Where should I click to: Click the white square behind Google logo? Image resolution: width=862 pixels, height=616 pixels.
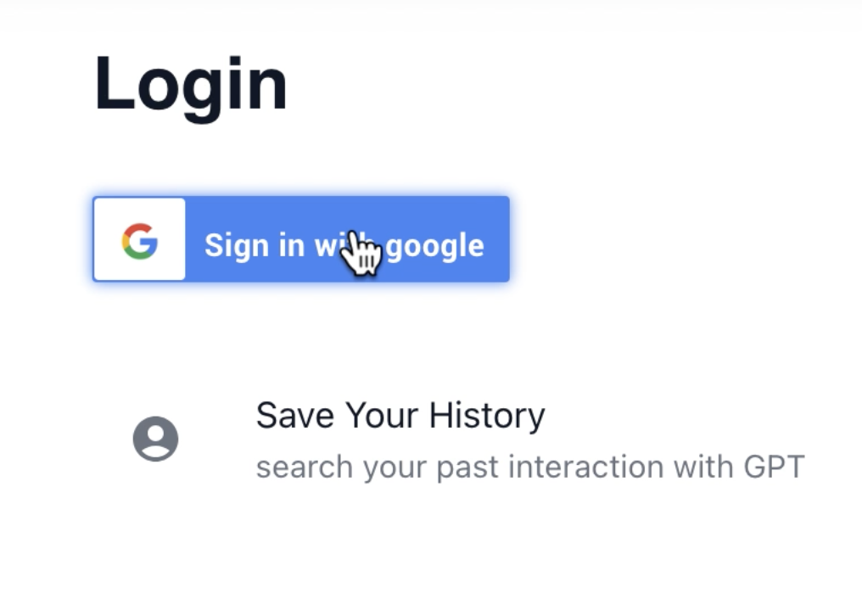(140, 239)
